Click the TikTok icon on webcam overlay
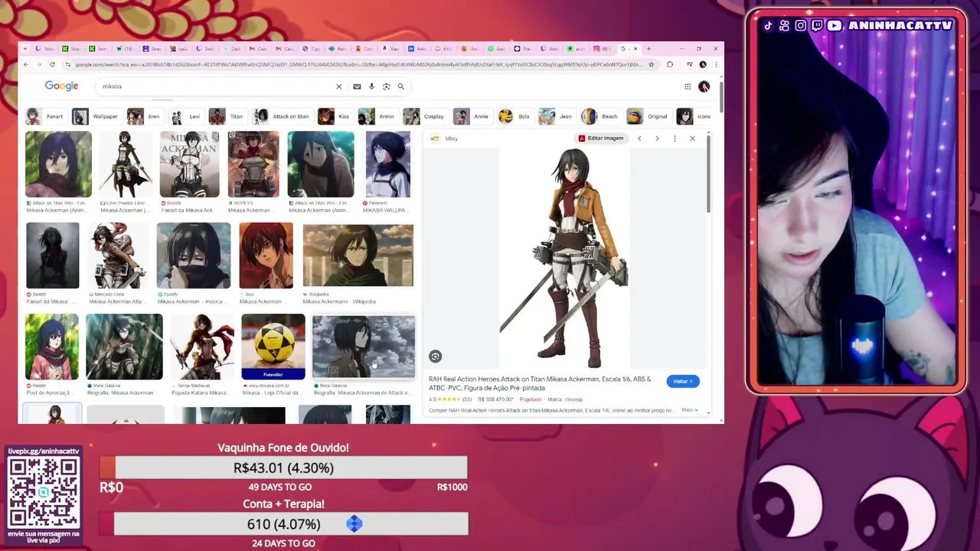This screenshot has width=980, height=551. click(768, 25)
